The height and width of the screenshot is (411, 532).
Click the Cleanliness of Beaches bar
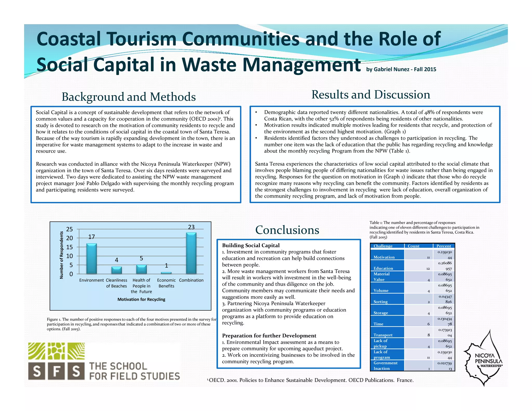pos(116,270)
